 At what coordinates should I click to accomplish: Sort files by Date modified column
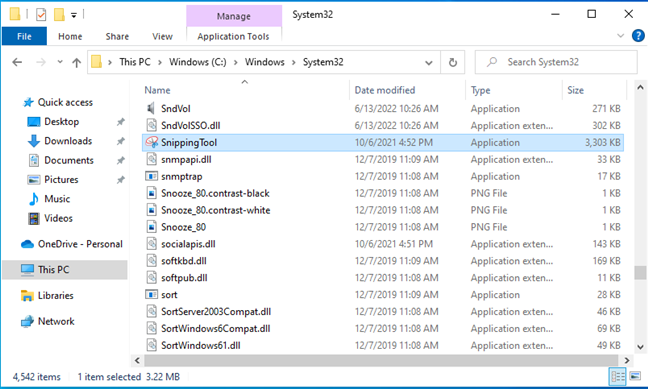pos(385,90)
